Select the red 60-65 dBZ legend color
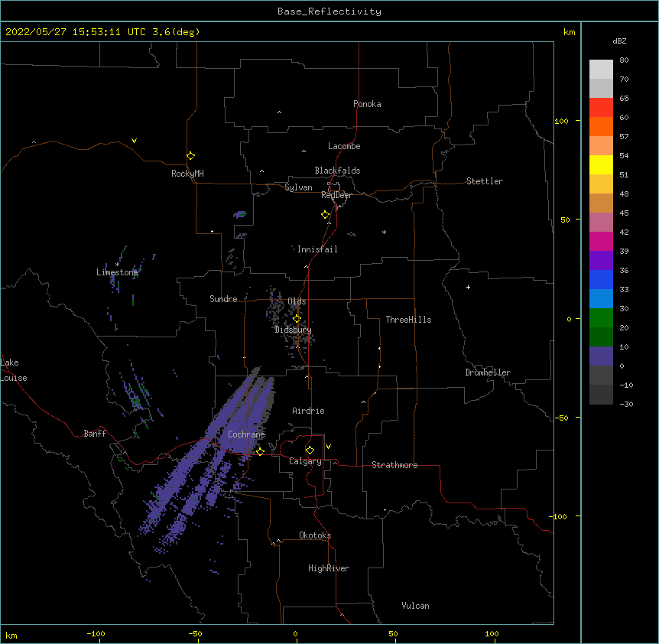 [x=601, y=107]
